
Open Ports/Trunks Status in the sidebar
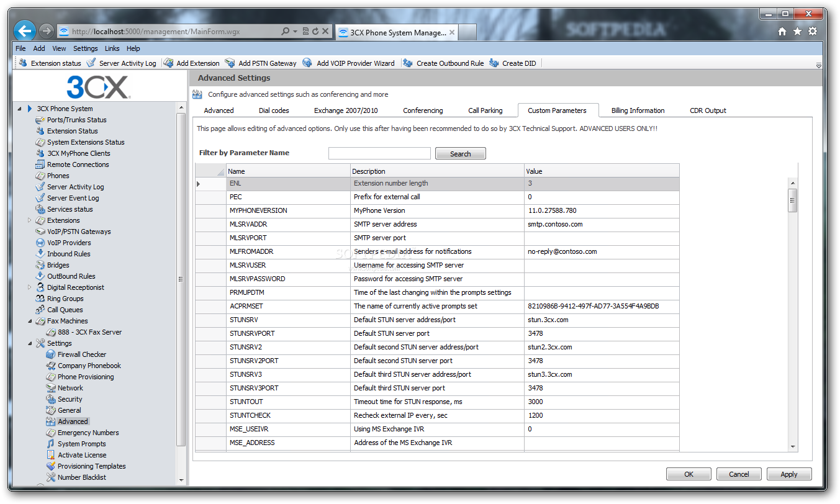pyautogui.click(x=76, y=120)
